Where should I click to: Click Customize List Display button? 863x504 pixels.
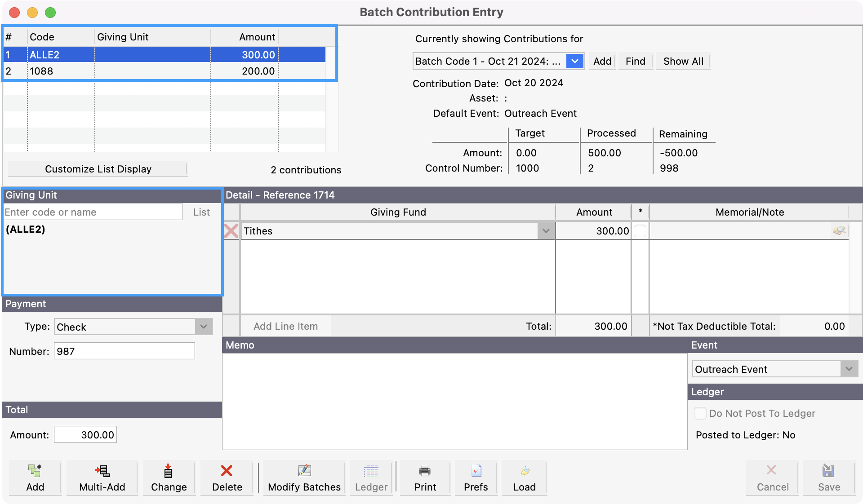(98, 169)
